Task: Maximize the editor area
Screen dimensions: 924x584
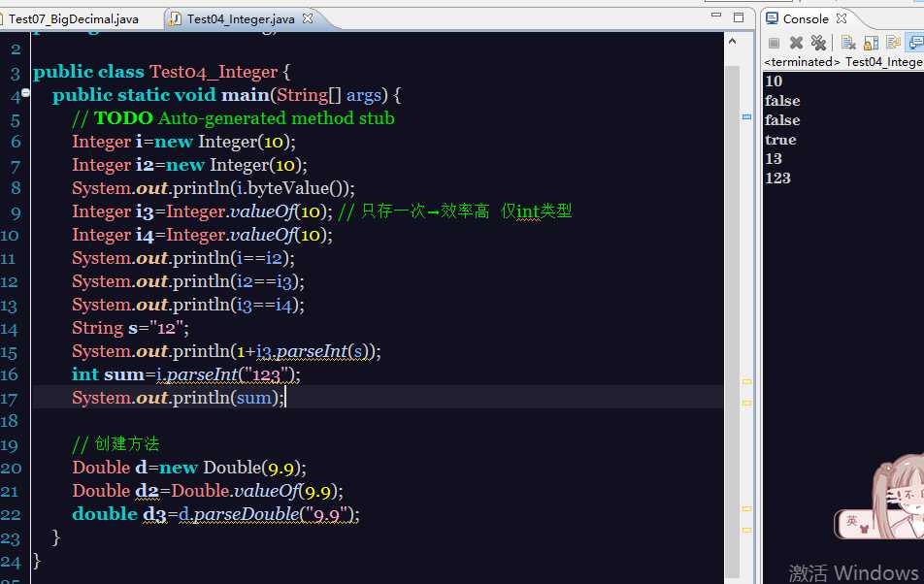Action: pyautogui.click(x=739, y=17)
